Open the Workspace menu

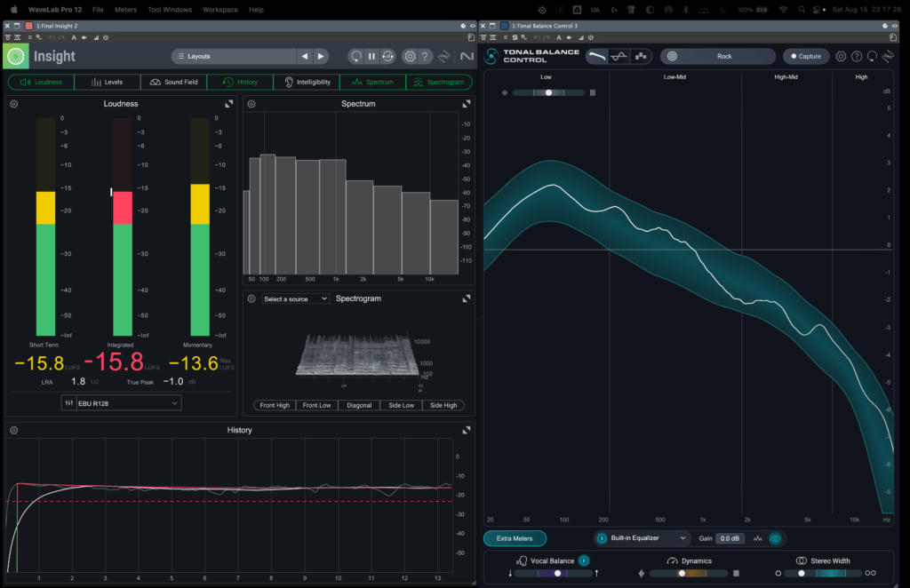click(x=220, y=10)
